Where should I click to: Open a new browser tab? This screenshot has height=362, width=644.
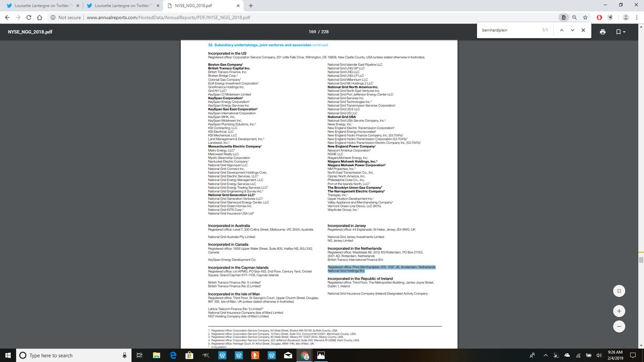click(x=251, y=5)
